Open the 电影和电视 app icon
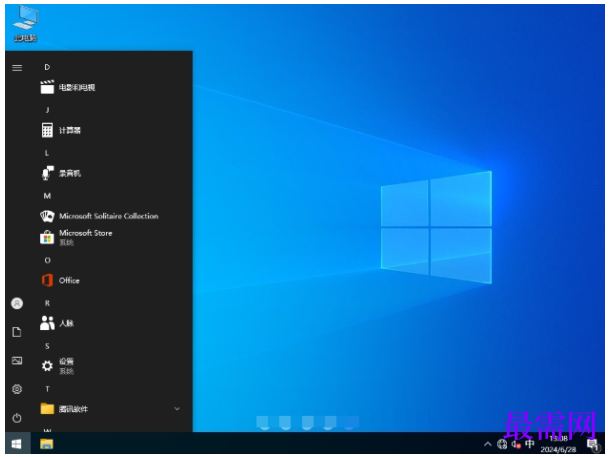This screenshot has width=615, height=457. click(47, 87)
